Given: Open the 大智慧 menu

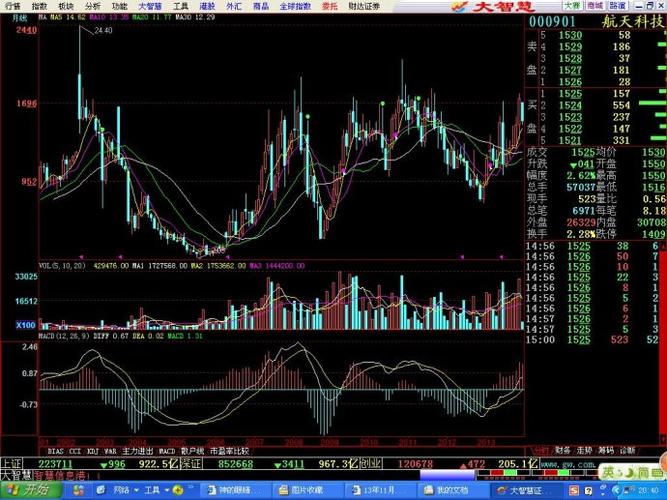Looking at the screenshot, I should coord(151,6).
